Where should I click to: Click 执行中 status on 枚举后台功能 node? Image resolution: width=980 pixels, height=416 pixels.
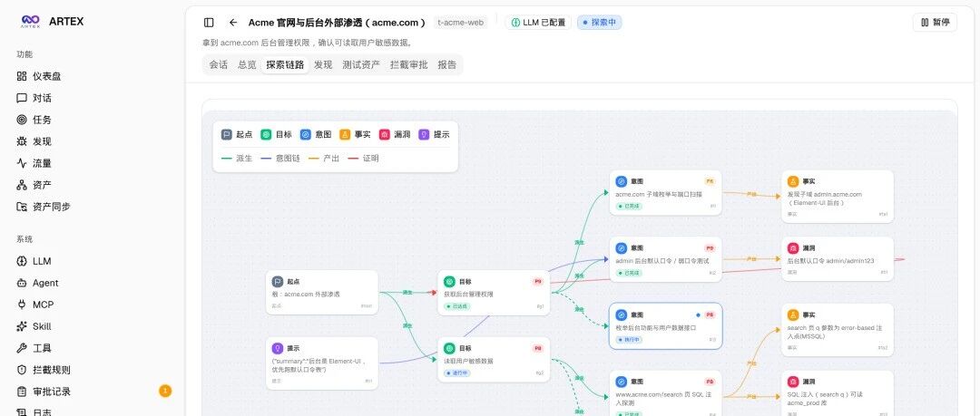point(629,340)
